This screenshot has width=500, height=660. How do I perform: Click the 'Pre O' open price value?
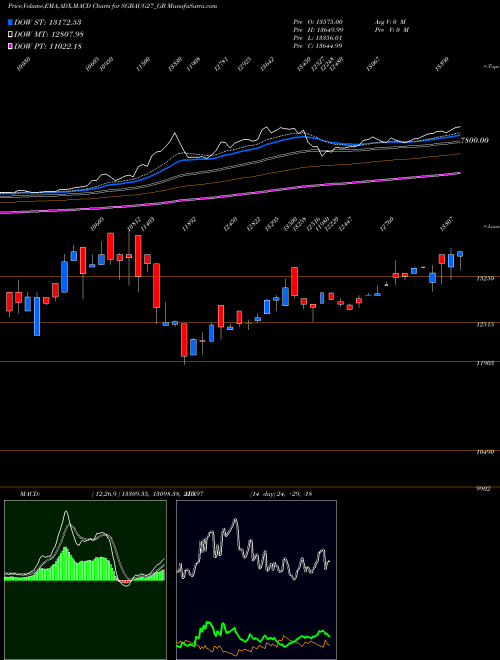tap(318, 22)
